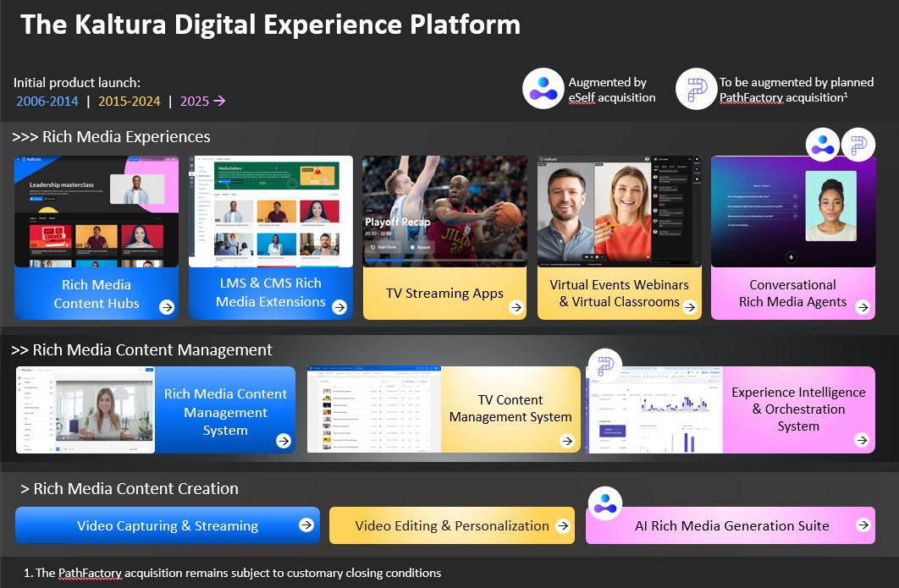This screenshot has width=899, height=588.
Task: Click arrow on Rich Media Content Management System
Action: pyautogui.click(x=283, y=440)
